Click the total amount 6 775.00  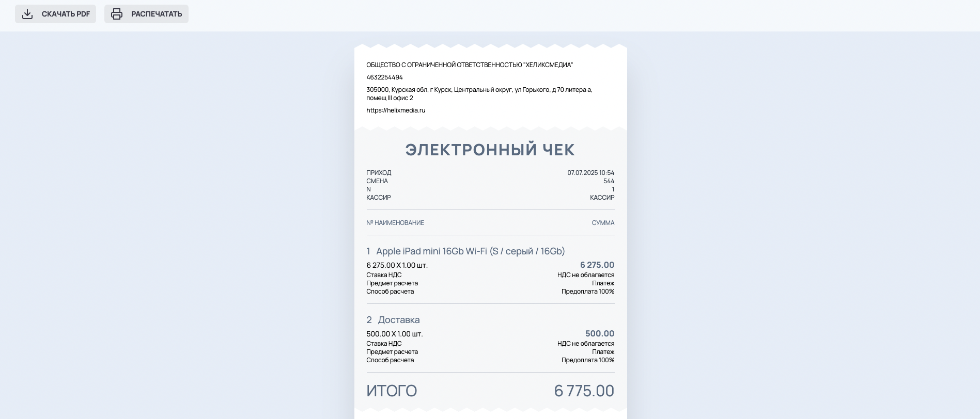[584, 391]
